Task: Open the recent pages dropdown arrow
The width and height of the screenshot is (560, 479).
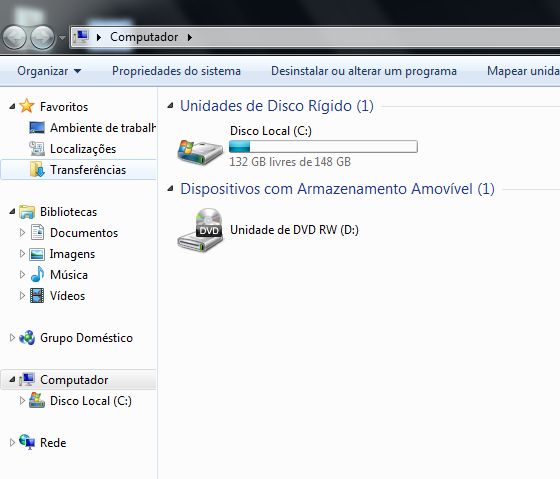Action: [x=62, y=37]
